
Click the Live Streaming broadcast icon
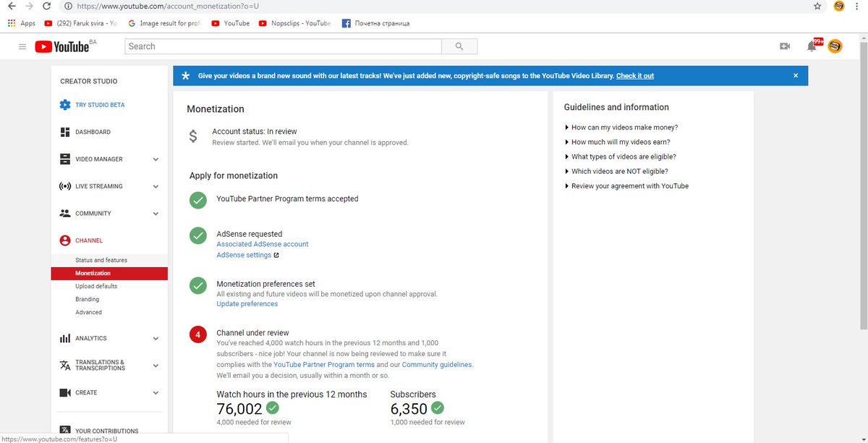point(65,186)
